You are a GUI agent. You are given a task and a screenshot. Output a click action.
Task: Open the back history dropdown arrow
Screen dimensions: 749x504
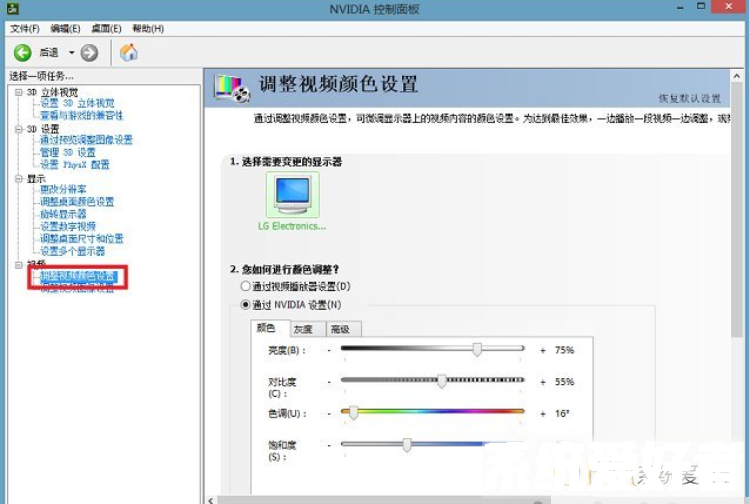click(72, 52)
